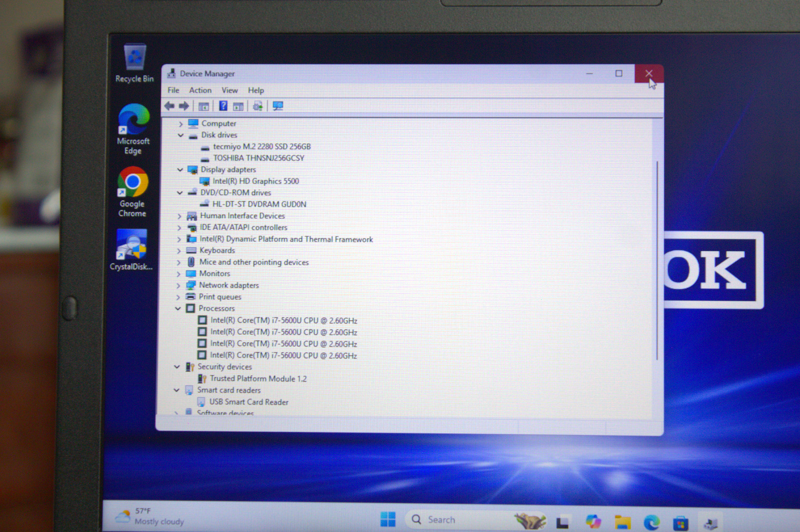Expand the Computer node
Screen dimensions: 800x532
click(x=181, y=124)
